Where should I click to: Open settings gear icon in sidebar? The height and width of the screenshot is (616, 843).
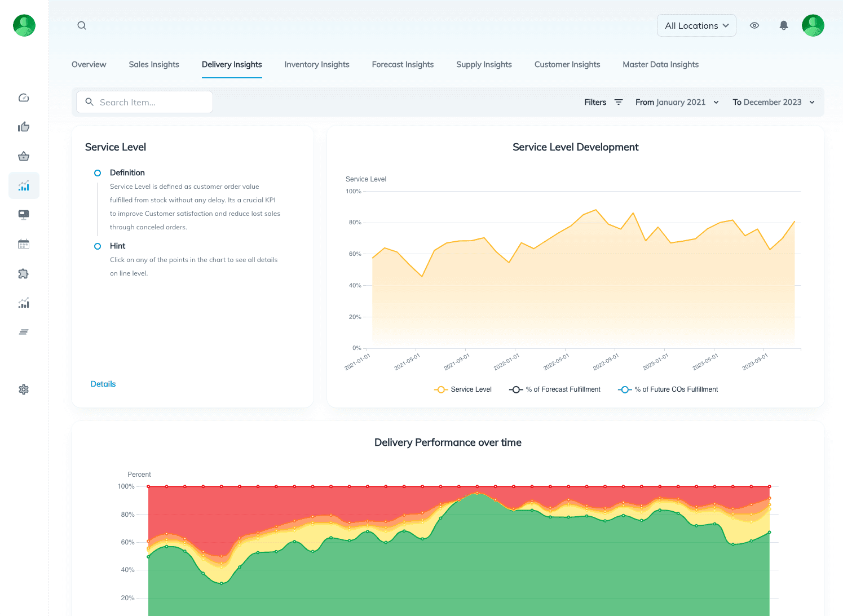24,389
